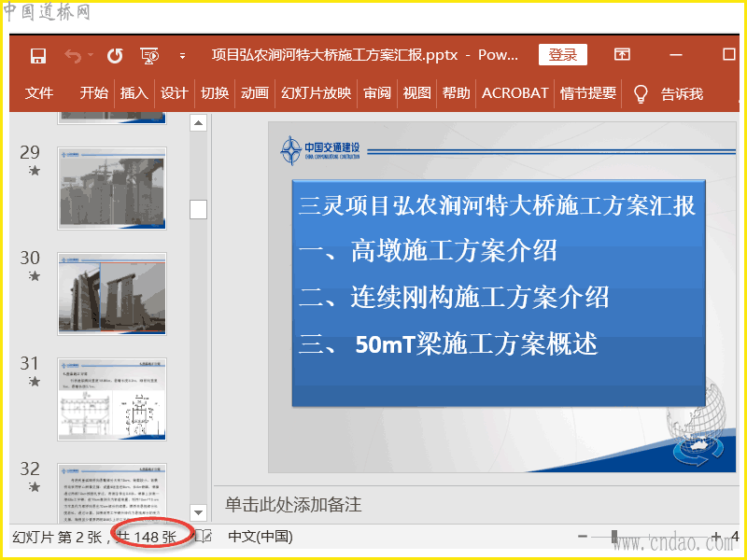Open the 视图 tab
Screen dimensions: 747x560
click(416, 92)
